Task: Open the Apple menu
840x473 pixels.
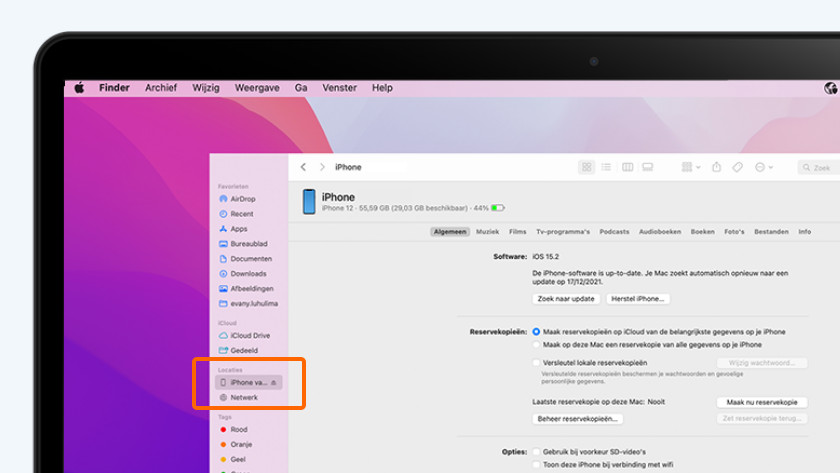Action: tap(79, 88)
